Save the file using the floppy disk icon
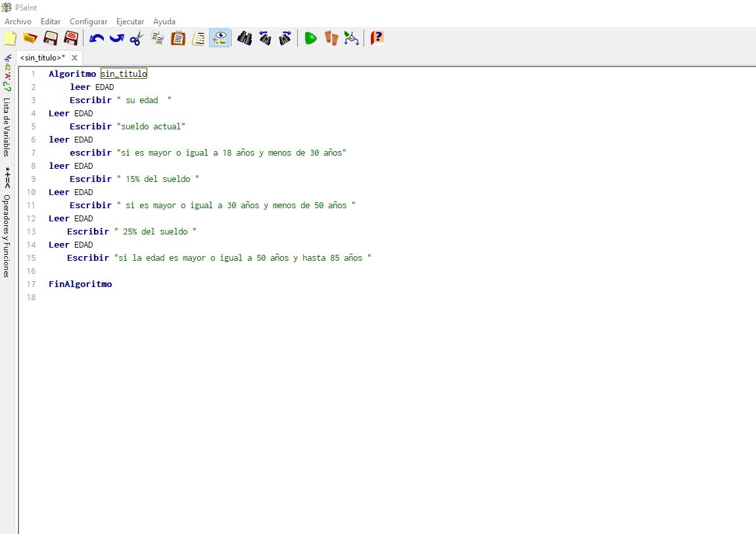This screenshot has height=534, width=756. pos(51,38)
